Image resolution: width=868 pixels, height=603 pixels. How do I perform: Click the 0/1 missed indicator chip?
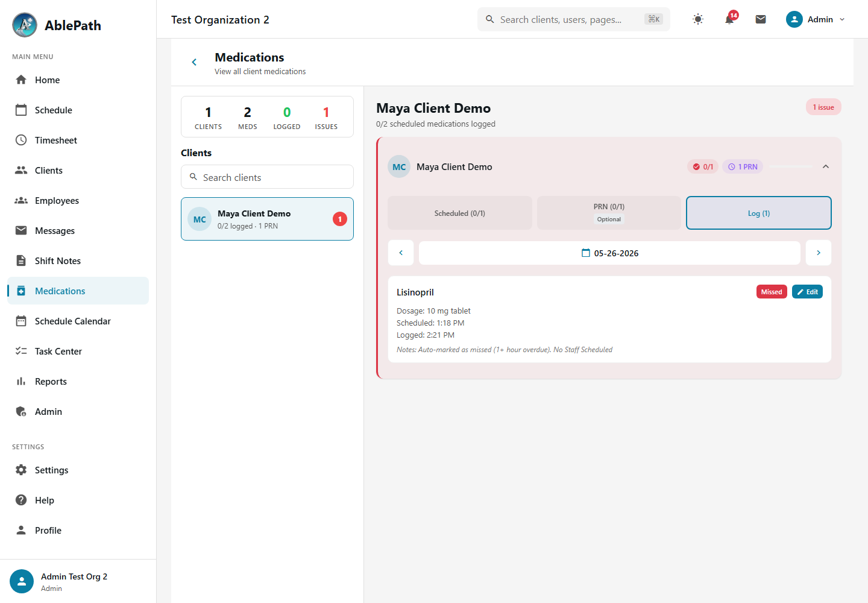coord(703,166)
